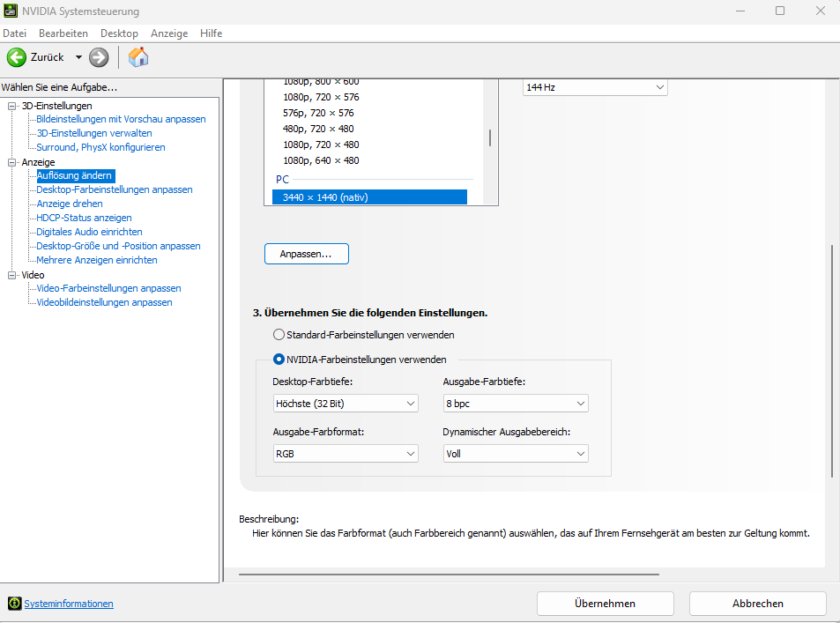The image size is (840, 623).
Task: Open the Desktop menu
Action: click(x=119, y=33)
